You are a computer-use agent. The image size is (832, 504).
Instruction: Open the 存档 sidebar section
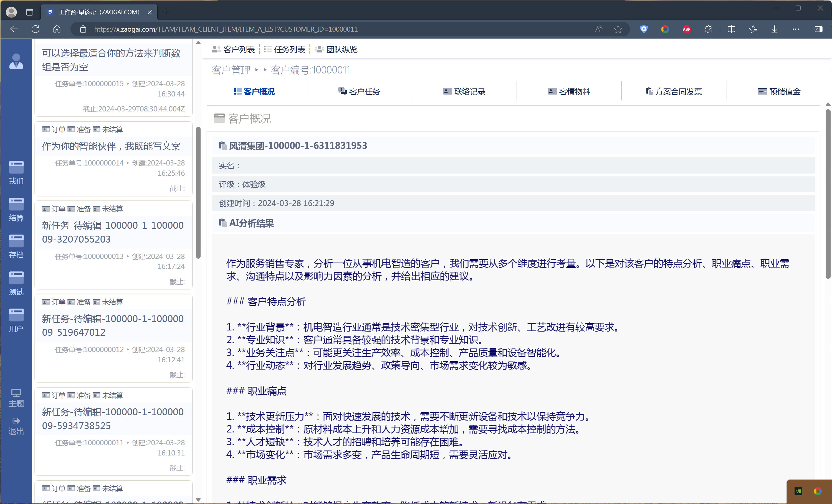16,247
